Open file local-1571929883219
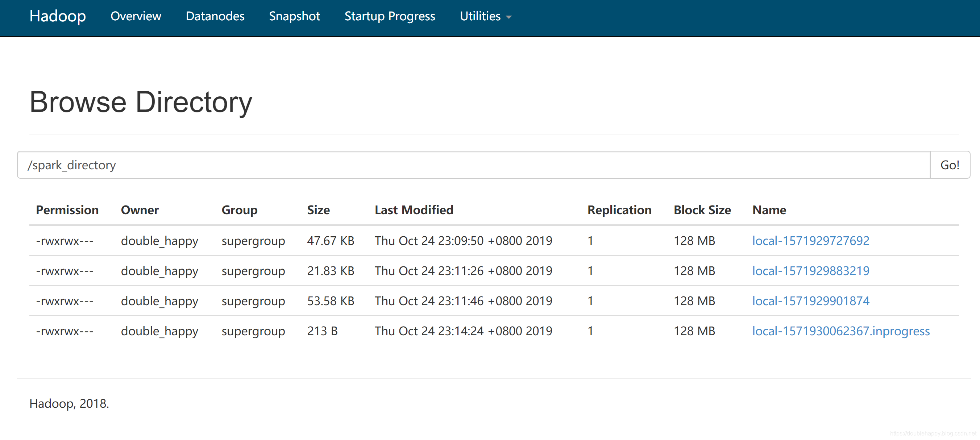This screenshot has height=440, width=980. 810,271
